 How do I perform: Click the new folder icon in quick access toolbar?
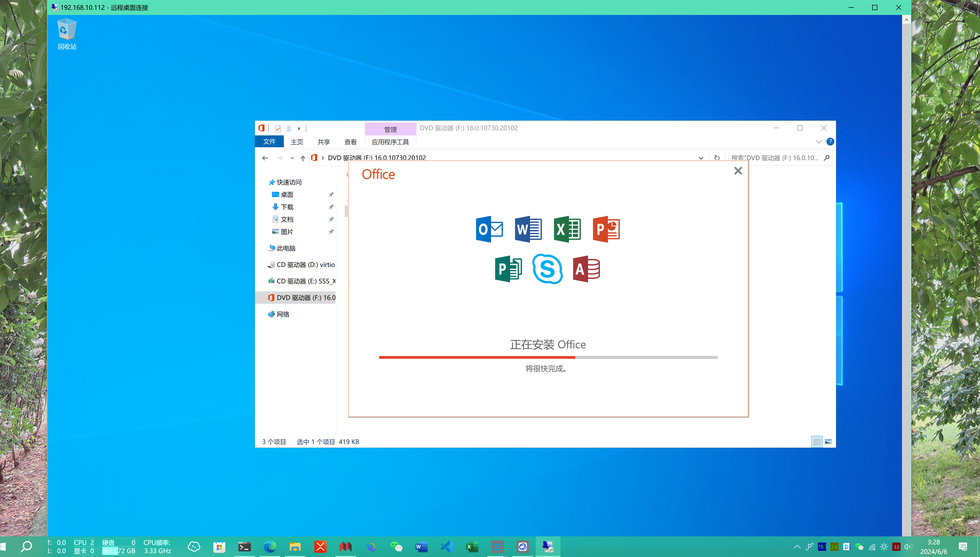click(x=289, y=128)
